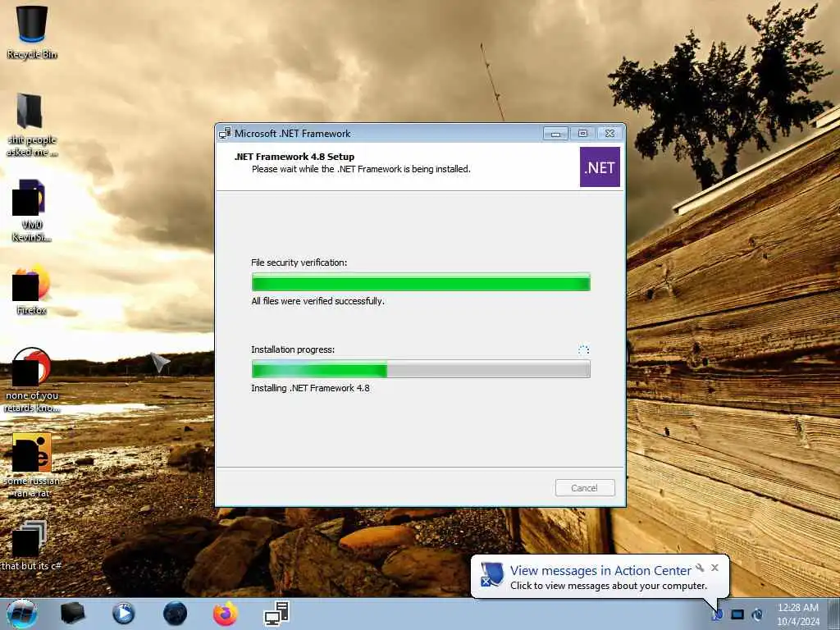The height and width of the screenshot is (630, 840).
Task: Launch the Firefox desktop shortcut
Action: click(32, 290)
